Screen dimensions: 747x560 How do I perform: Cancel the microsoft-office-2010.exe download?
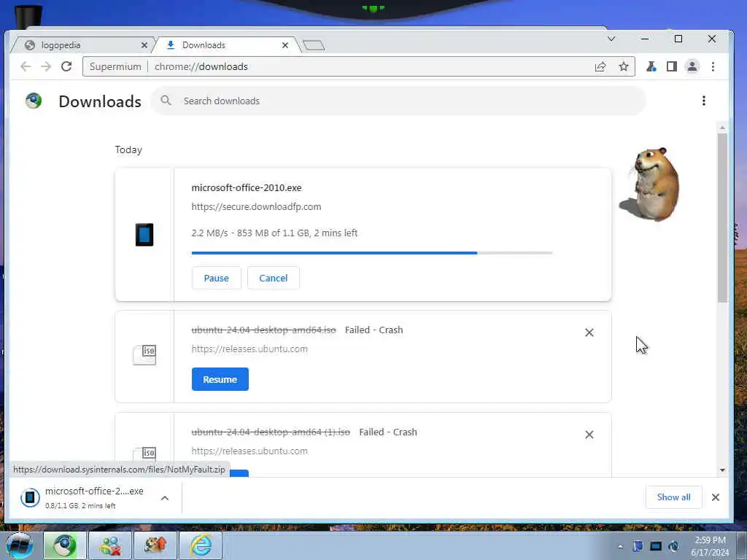[x=274, y=278]
